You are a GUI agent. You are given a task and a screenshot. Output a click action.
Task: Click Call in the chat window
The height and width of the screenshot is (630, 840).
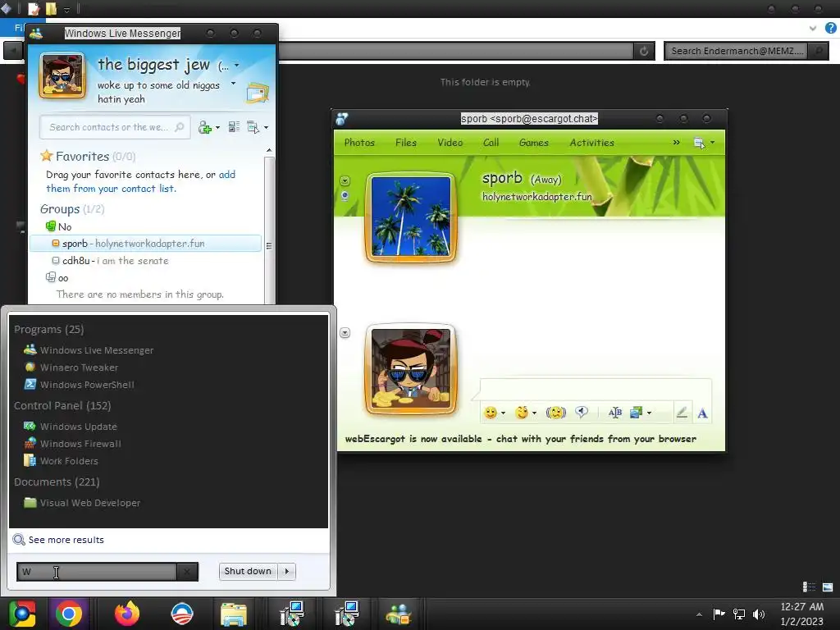tap(491, 143)
